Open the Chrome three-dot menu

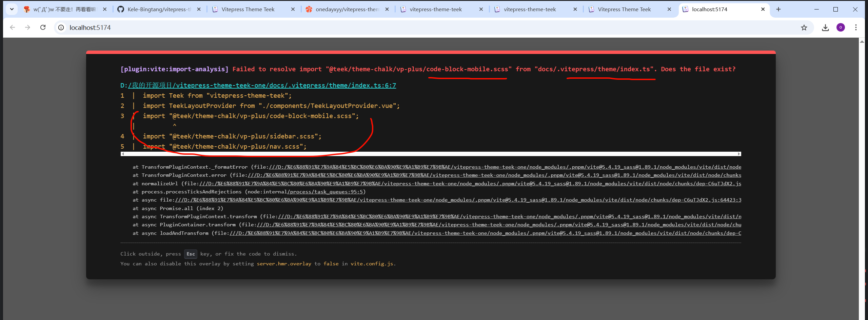[x=856, y=27]
